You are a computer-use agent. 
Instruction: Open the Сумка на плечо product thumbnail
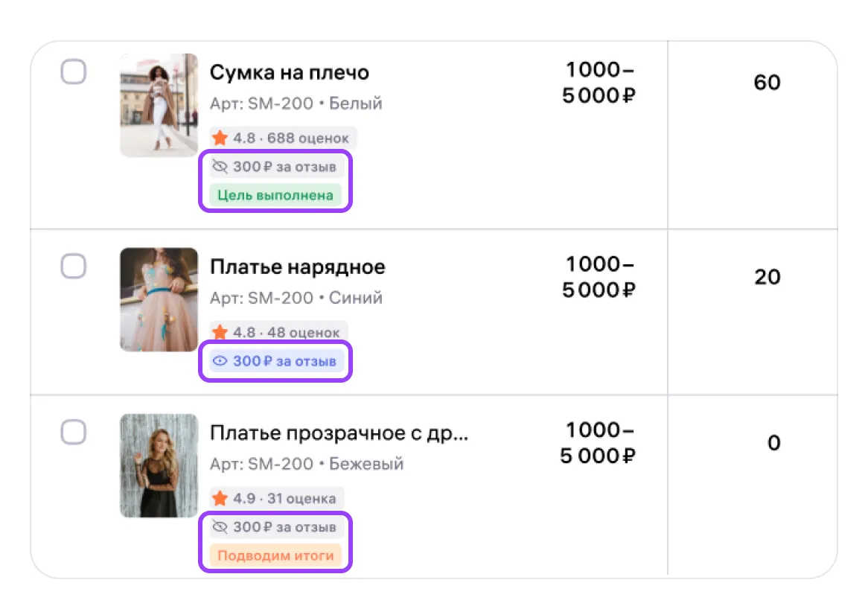[x=159, y=105]
